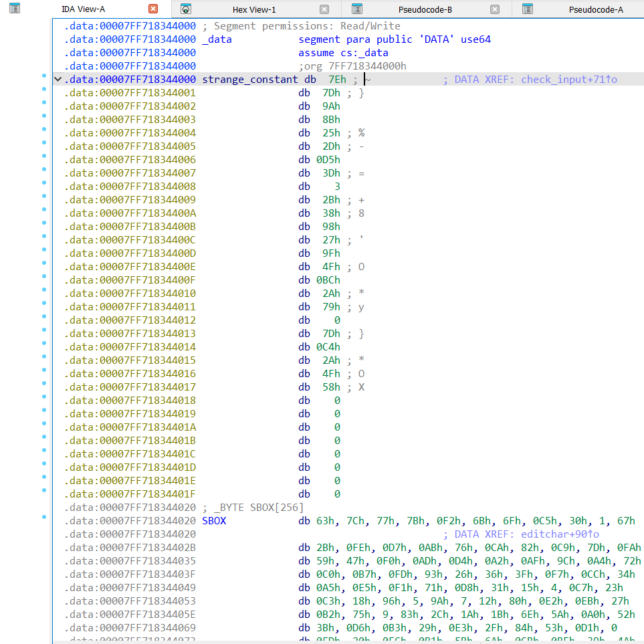This screenshot has width=644, height=644.
Task: Open the Pseudocode-B tab
Action: (x=425, y=9)
